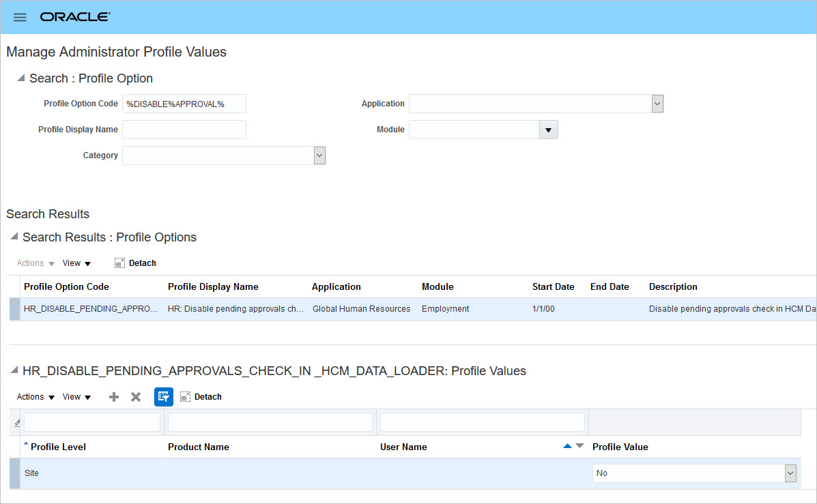Click the row handle of the Site row
This screenshot has width=817, height=504.
click(x=14, y=473)
